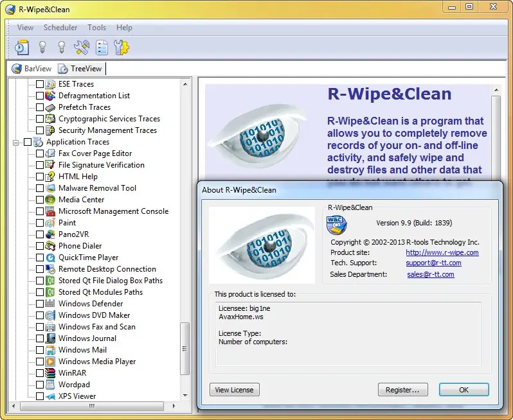Click the Paint palette icon
513x420 pixels.
(x=50, y=223)
